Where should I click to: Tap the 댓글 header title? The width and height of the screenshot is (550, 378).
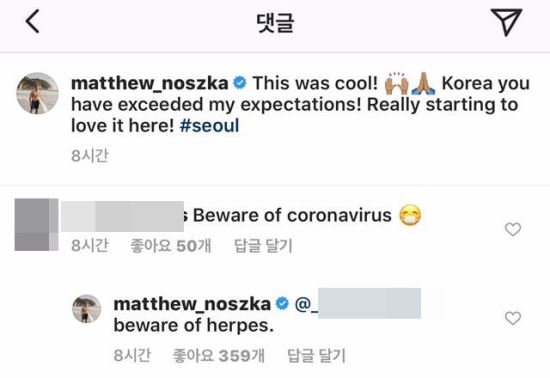pyautogui.click(x=275, y=22)
